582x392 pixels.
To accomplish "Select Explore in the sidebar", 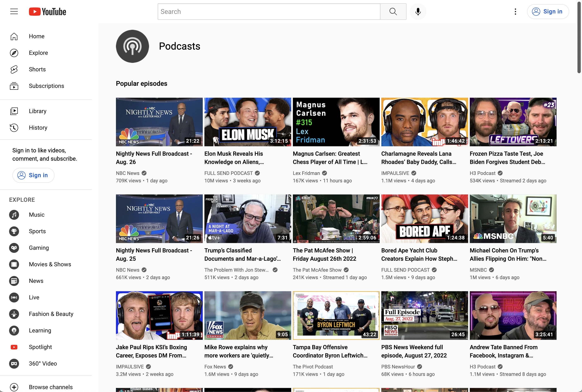I will pyautogui.click(x=46, y=53).
